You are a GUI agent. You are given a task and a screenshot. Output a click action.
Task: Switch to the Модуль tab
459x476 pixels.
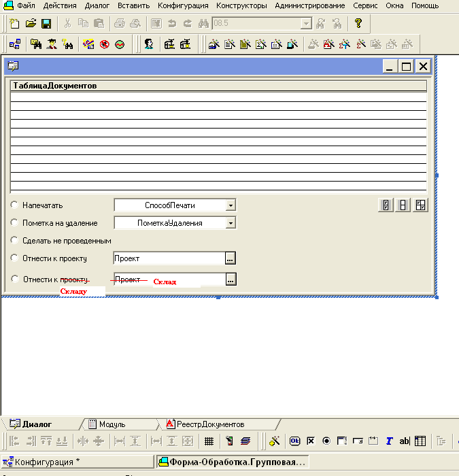click(x=112, y=424)
